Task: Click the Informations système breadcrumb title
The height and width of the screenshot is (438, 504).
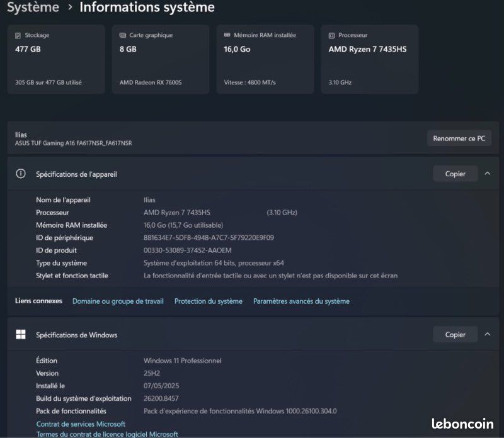Action: click(147, 7)
